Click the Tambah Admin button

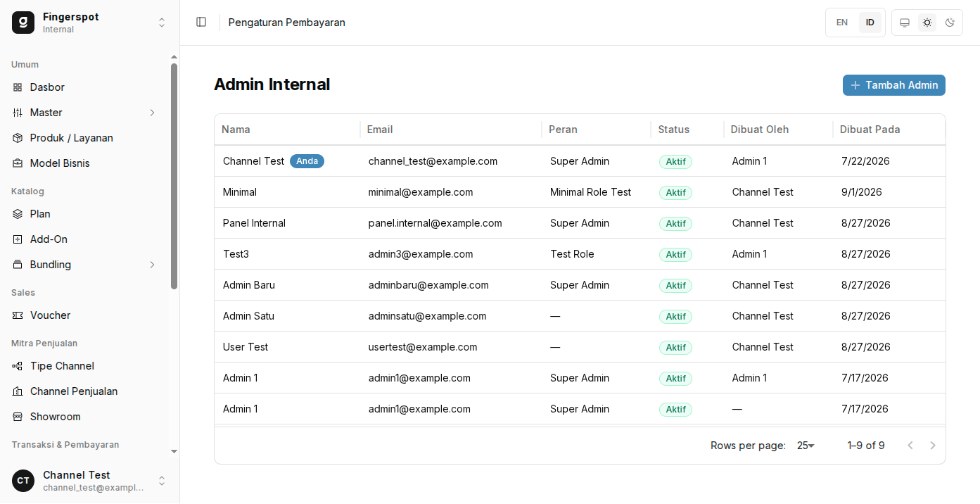893,85
